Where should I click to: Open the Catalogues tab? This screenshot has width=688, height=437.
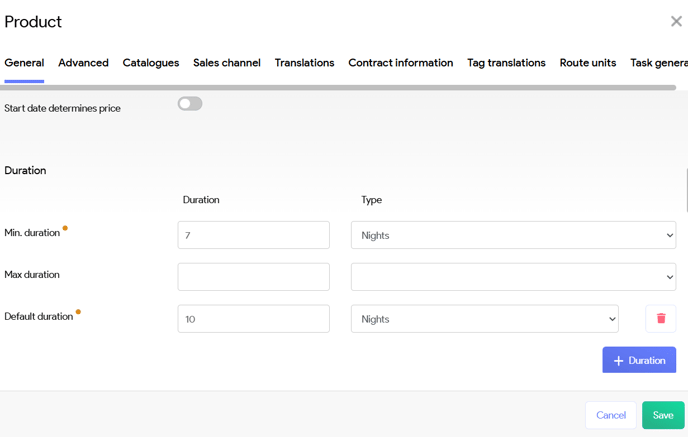coord(151,63)
